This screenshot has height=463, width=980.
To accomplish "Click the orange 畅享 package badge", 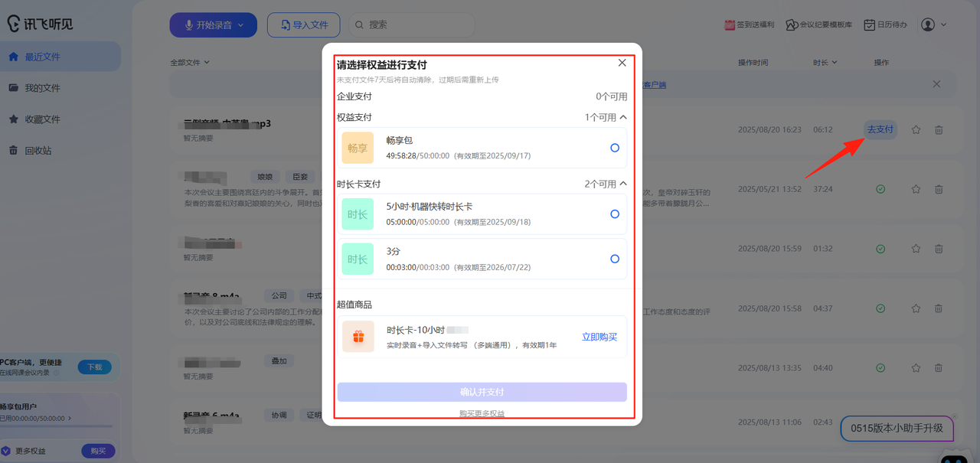I will 358,148.
